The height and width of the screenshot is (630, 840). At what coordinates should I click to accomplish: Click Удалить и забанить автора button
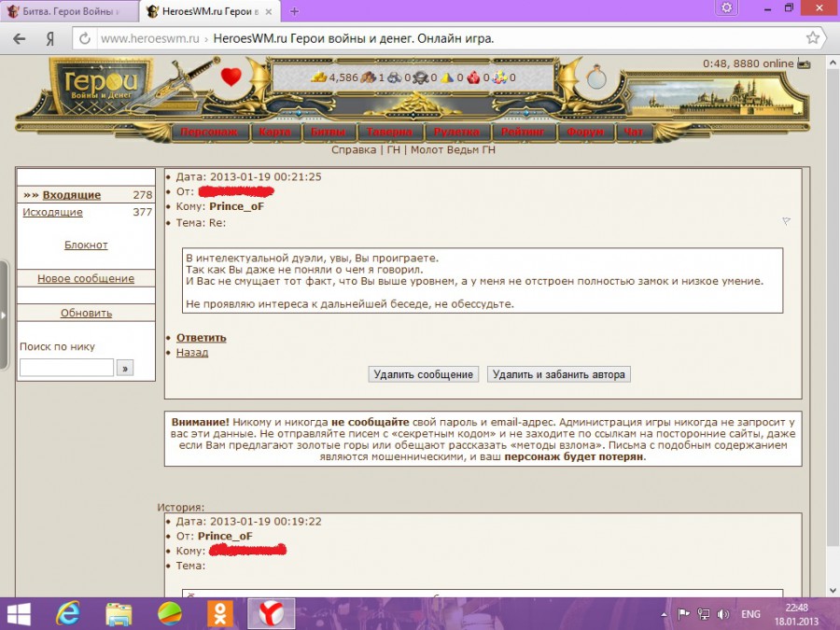(x=559, y=374)
